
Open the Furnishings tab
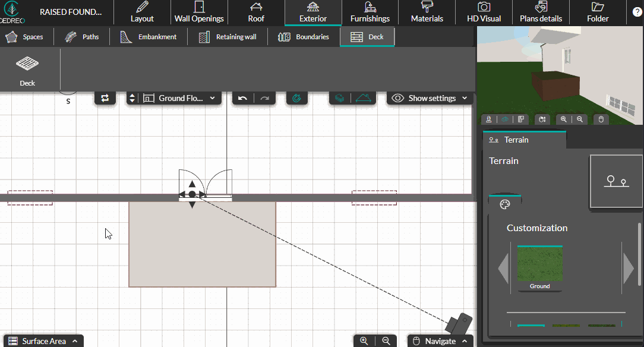[x=370, y=12]
